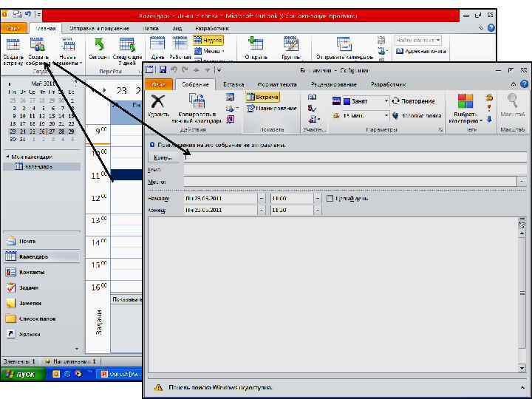Click Создать встречу icon in Outlook ribbon
Screen dimensions: 532x399
13,52
